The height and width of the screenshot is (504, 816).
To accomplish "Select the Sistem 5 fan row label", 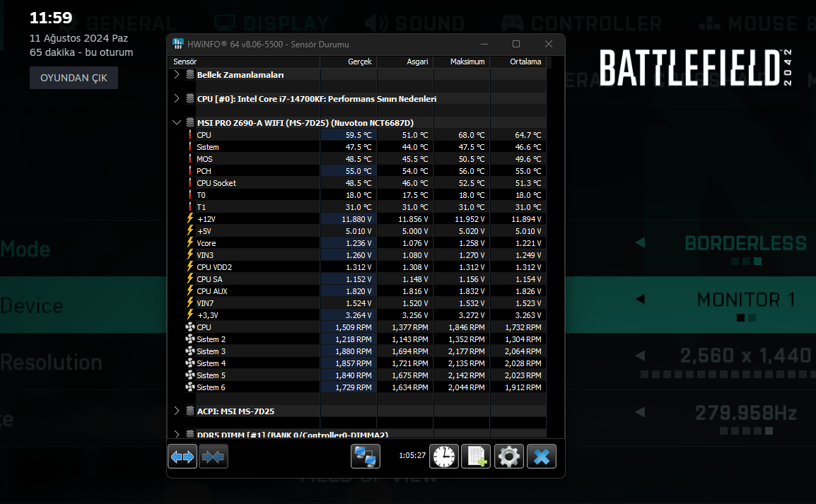I will point(211,375).
